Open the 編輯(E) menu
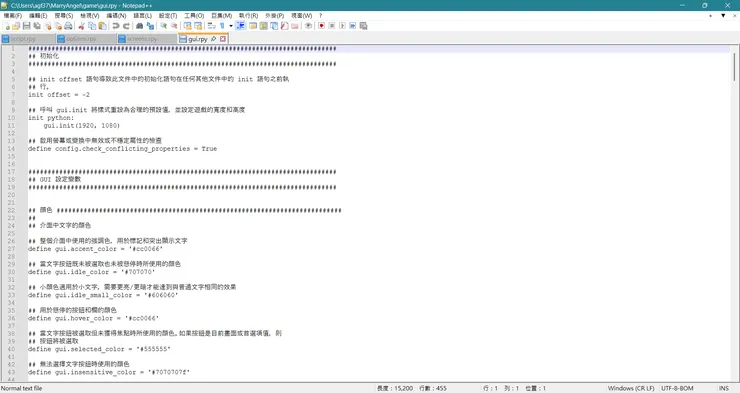The width and height of the screenshot is (740, 393). pos(38,16)
